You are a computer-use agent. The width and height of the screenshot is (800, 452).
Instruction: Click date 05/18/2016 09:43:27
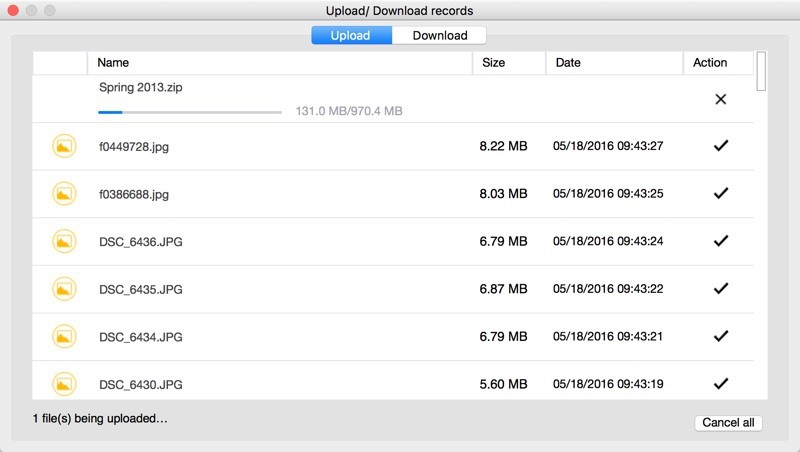pyautogui.click(x=608, y=146)
